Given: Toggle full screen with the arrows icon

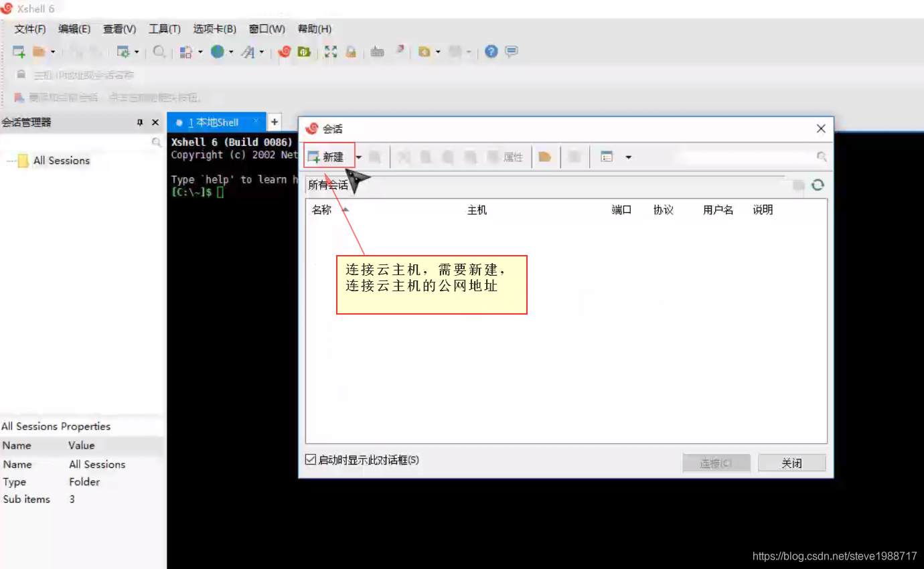Looking at the screenshot, I should tap(331, 52).
